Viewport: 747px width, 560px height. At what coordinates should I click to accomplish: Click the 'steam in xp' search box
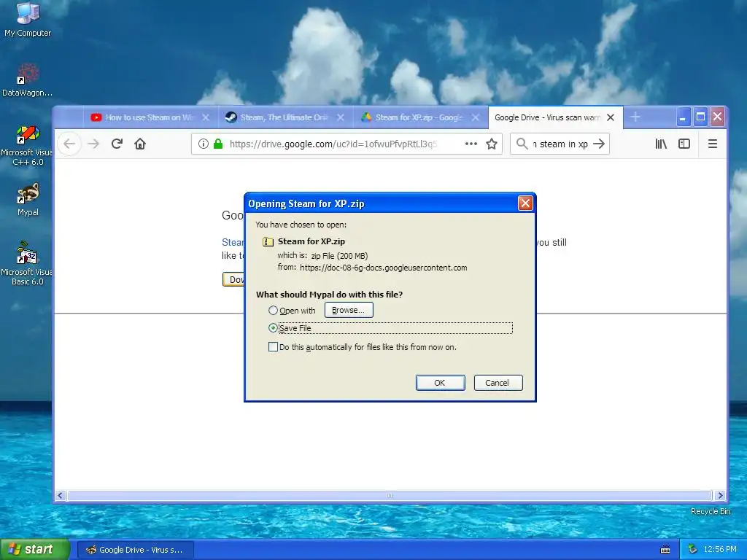pos(560,144)
